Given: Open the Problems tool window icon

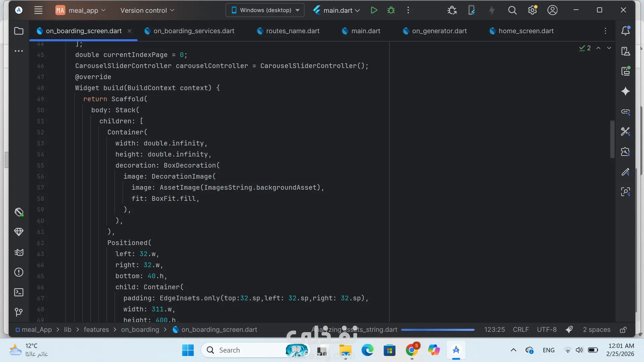Looking at the screenshot, I should [x=19, y=272].
